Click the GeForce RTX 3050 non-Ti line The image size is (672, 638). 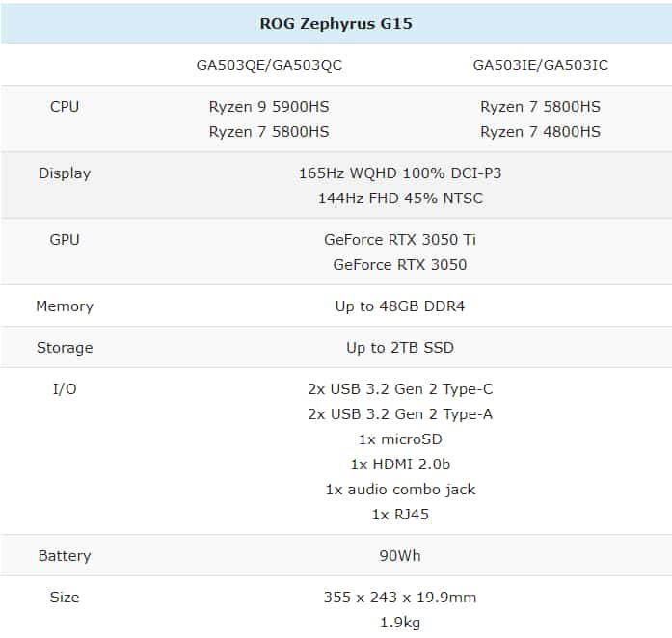point(400,264)
